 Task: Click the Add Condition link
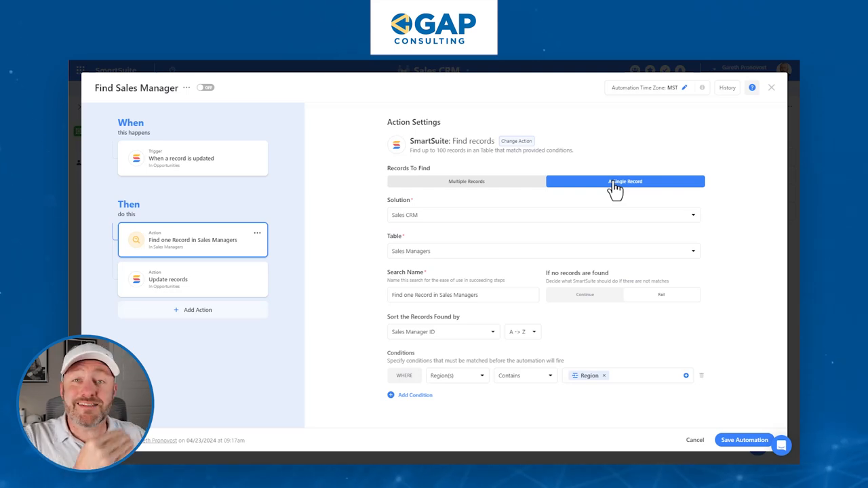[x=410, y=394]
